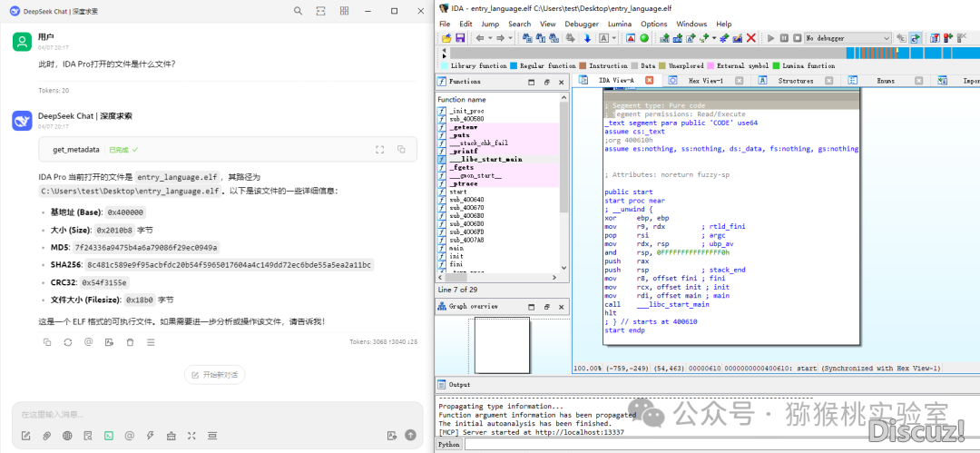Click the IDA jump back arrow
Image resolution: width=980 pixels, height=453 pixels.
480,38
